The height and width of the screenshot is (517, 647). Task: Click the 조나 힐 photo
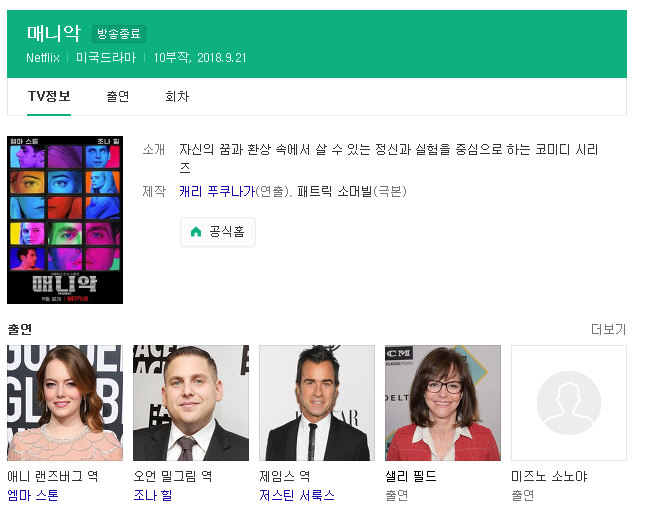point(191,403)
